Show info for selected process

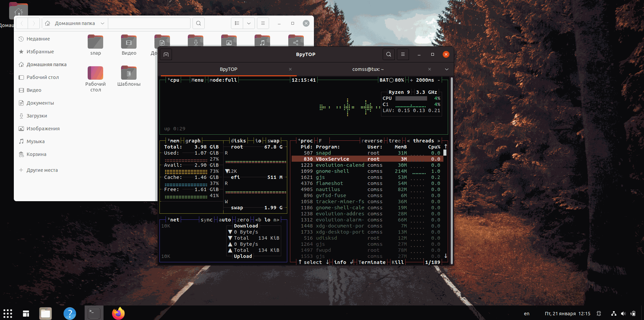(340, 262)
